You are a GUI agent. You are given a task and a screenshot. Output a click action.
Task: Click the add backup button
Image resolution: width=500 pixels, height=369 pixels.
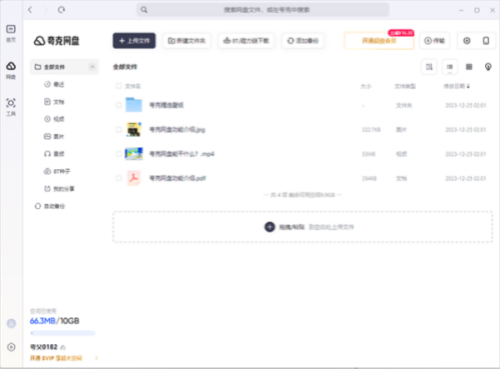[303, 41]
